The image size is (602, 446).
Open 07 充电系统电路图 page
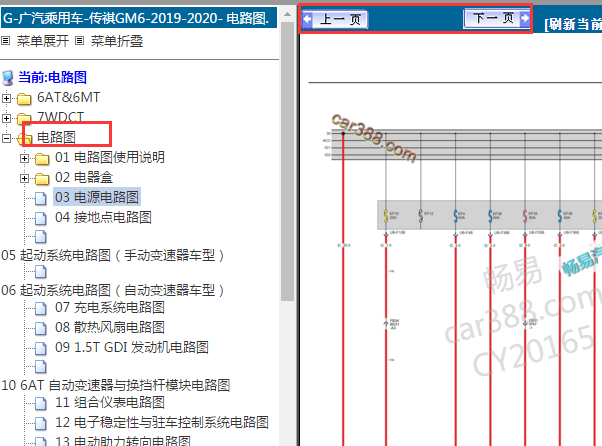(x=110, y=307)
